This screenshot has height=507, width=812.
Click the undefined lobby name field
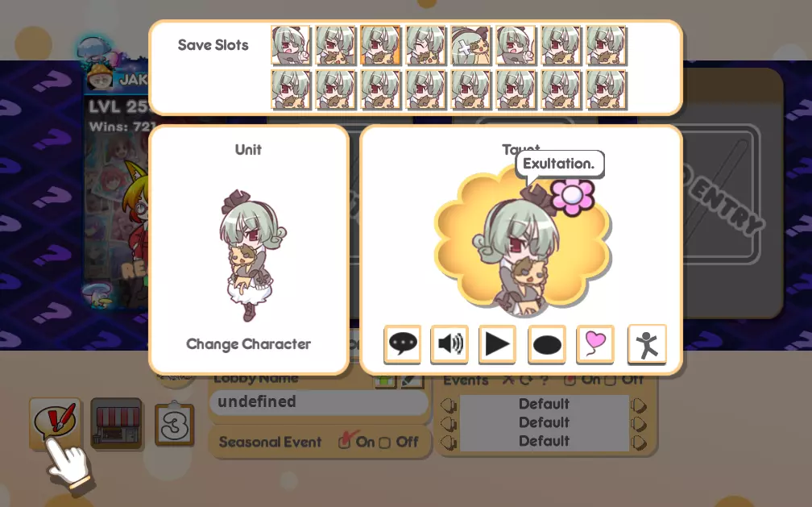[x=319, y=401]
